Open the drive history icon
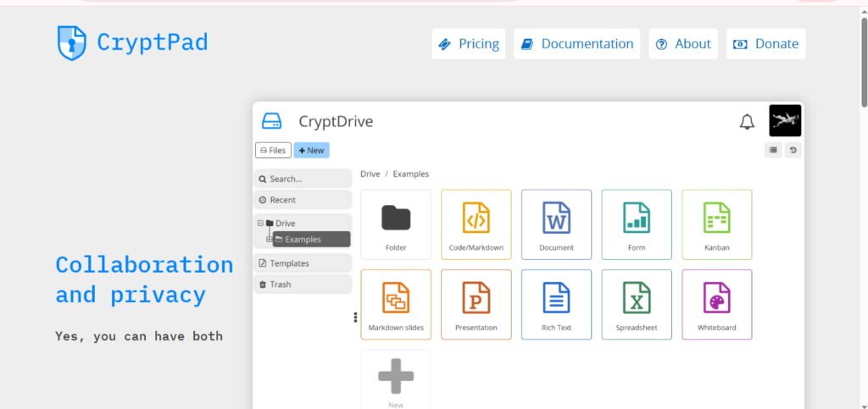 (x=793, y=150)
